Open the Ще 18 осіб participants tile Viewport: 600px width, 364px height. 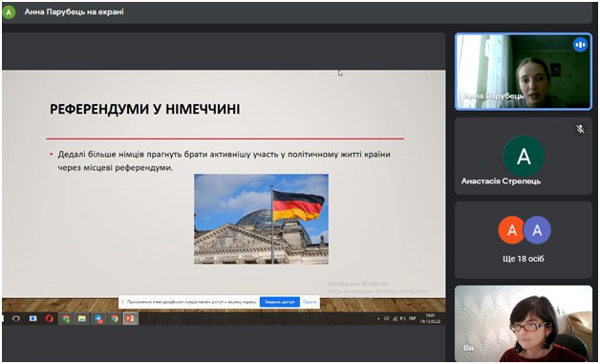pos(524,240)
